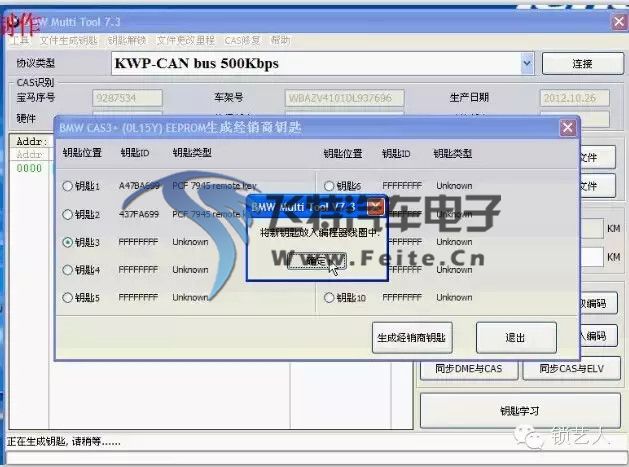Open the 帮助 menu
The image size is (629, 467).
click(280, 41)
